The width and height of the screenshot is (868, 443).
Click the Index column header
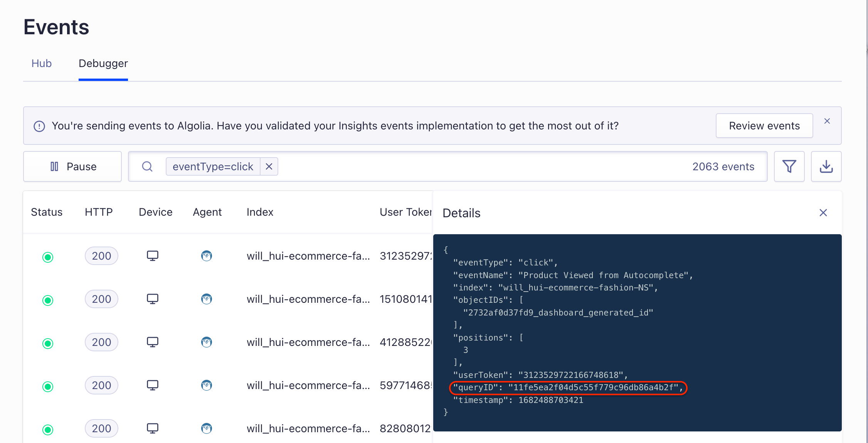pyautogui.click(x=260, y=212)
